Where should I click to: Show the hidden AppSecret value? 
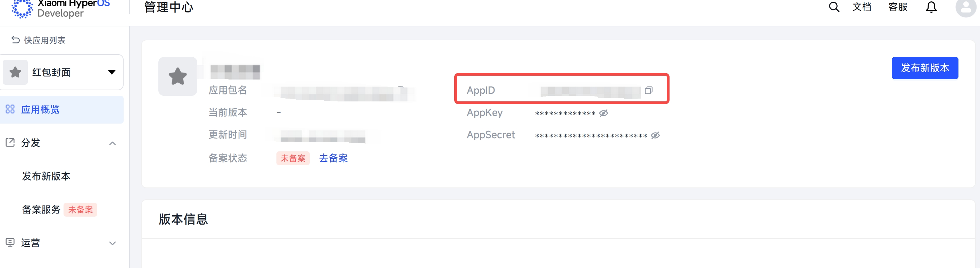click(655, 136)
